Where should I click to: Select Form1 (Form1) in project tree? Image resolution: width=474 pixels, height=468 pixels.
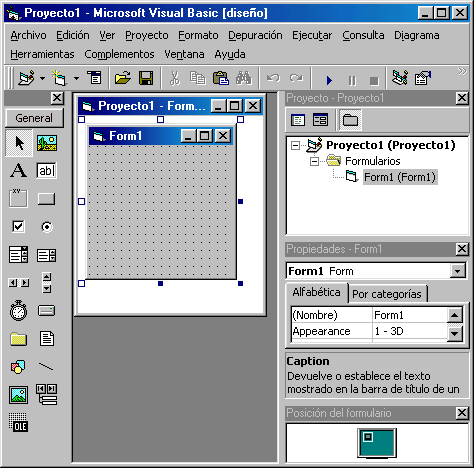pos(400,177)
